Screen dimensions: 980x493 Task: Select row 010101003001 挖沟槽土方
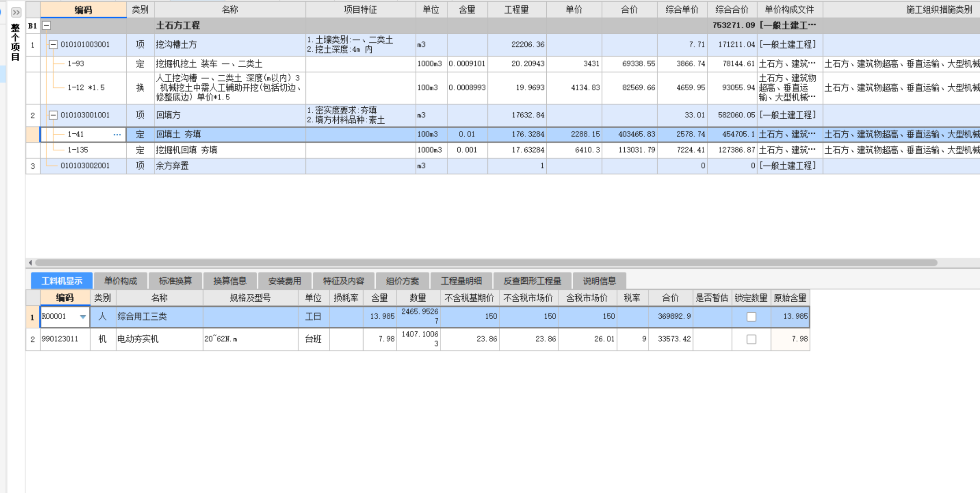503,45
